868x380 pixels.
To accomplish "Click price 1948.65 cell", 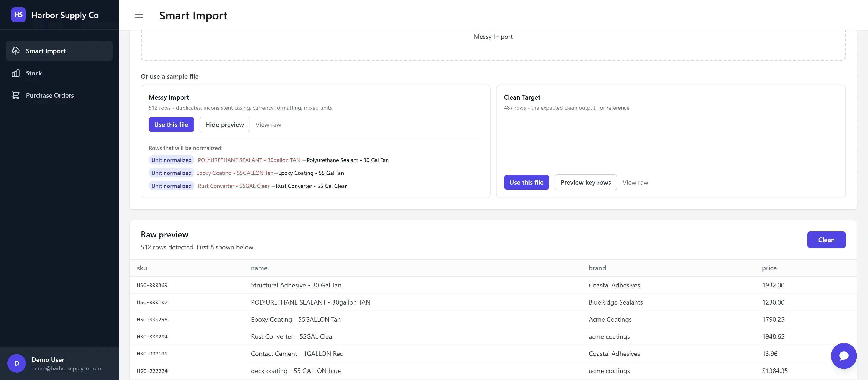I will point(773,337).
